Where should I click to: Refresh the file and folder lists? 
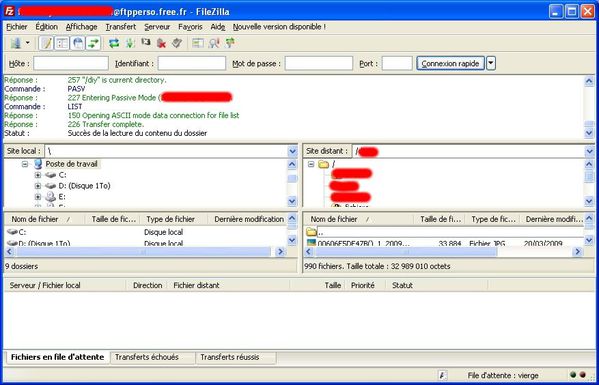114,43
